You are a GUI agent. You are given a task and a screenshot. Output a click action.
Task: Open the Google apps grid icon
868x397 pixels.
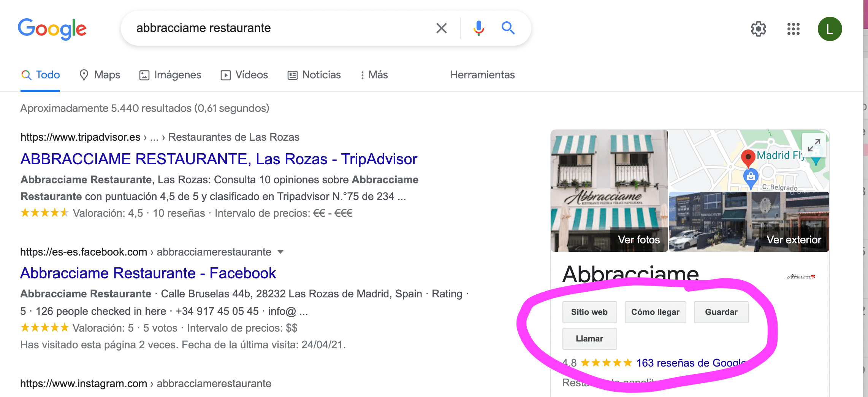click(x=794, y=29)
